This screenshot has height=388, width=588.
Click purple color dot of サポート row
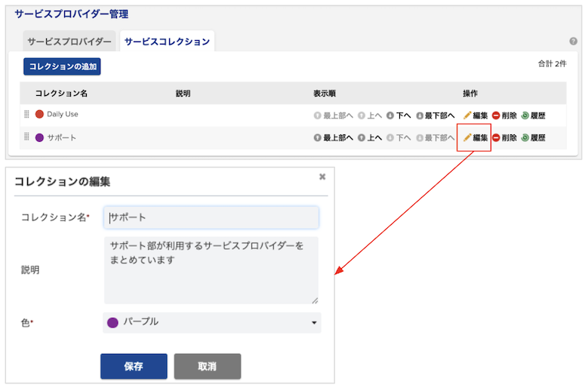(39, 137)
